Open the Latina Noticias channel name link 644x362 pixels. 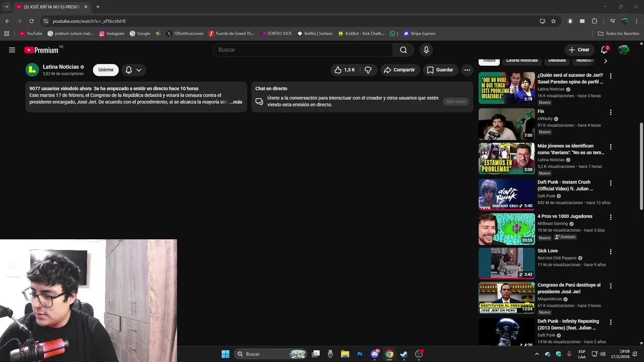[x=61, y=67]
